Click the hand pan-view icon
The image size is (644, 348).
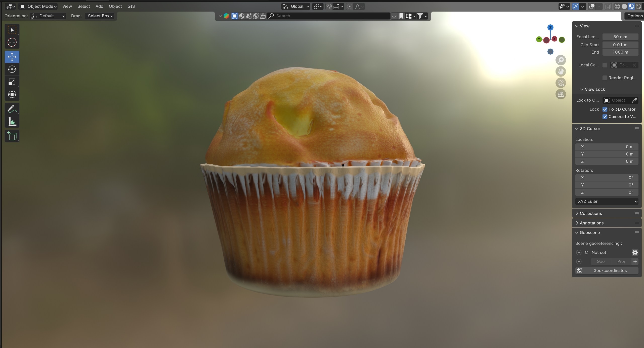click(561, 71)
